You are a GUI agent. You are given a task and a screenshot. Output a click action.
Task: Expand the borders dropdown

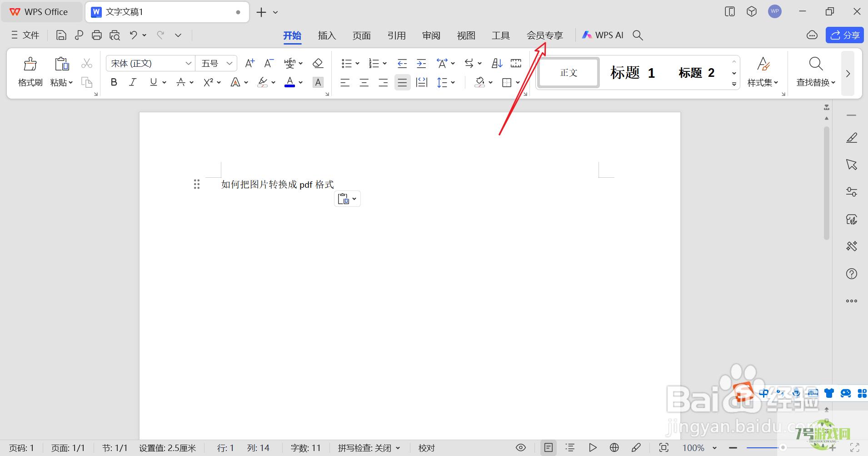point(518,83)
